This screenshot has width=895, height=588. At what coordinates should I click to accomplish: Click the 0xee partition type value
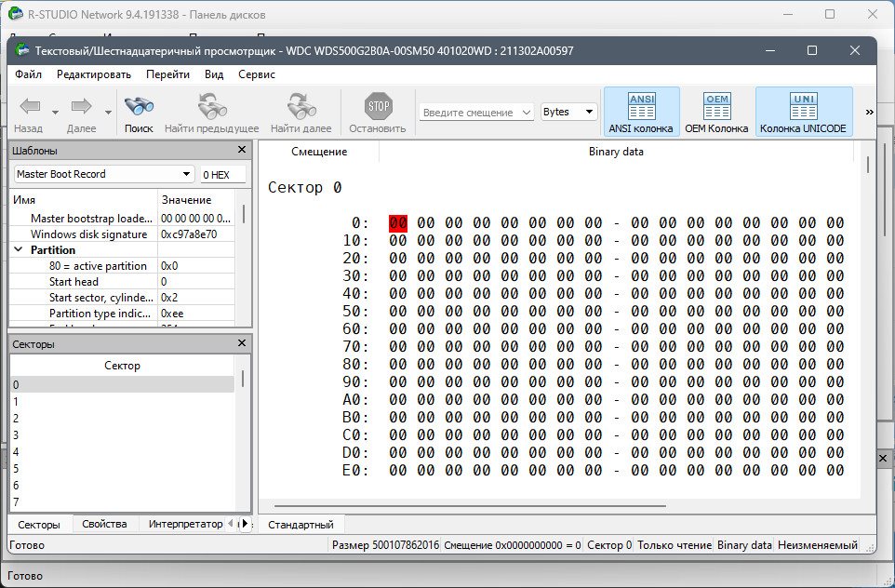172,314
